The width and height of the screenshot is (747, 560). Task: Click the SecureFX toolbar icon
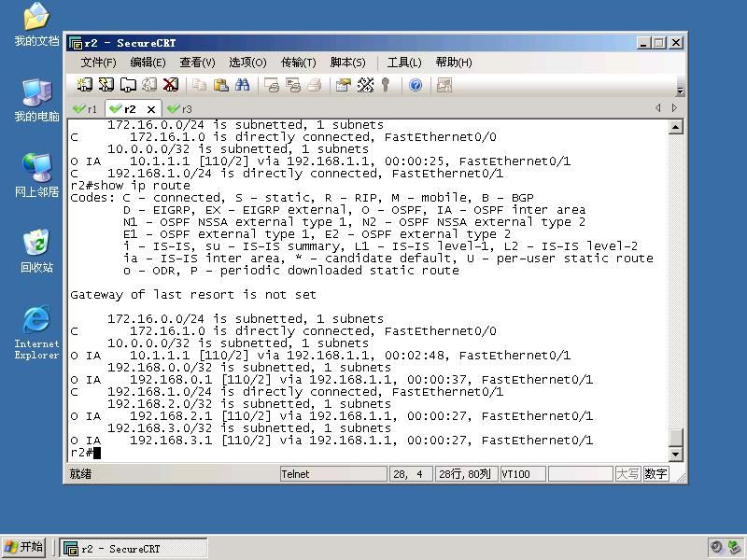pyautogui.click(x=444, y=85)
